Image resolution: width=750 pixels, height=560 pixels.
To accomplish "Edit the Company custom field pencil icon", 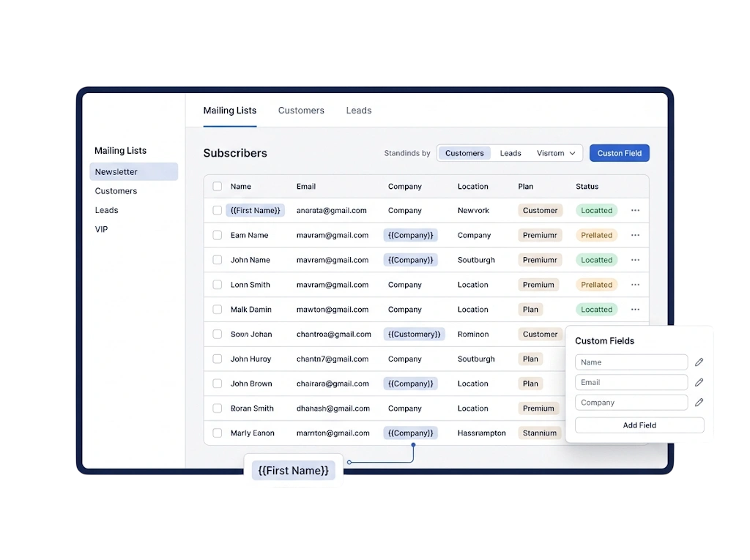I will click(x=699, y=402).
